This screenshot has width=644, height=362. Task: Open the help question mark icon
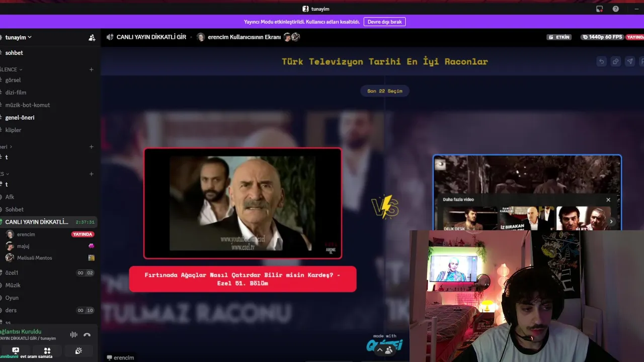(x=616, y=9)
